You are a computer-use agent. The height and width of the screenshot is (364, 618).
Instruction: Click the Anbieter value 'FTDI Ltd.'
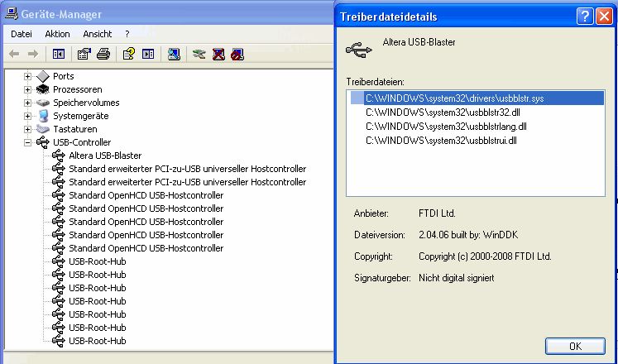437,213
